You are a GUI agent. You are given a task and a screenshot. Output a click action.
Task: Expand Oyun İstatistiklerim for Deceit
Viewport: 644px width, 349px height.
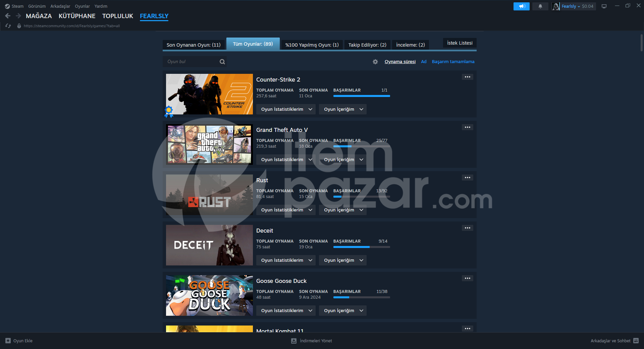pyautogui.click(x=286, y=260)
